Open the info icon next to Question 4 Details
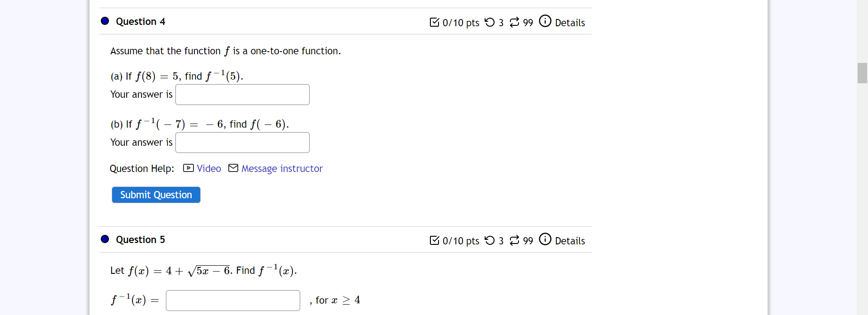This screenshot has height=315, width=868. pos(545,21)
